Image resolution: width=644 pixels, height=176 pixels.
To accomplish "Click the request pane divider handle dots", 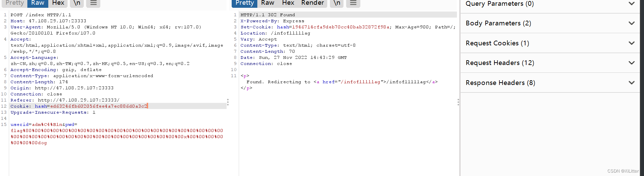I will coord(228,102).
